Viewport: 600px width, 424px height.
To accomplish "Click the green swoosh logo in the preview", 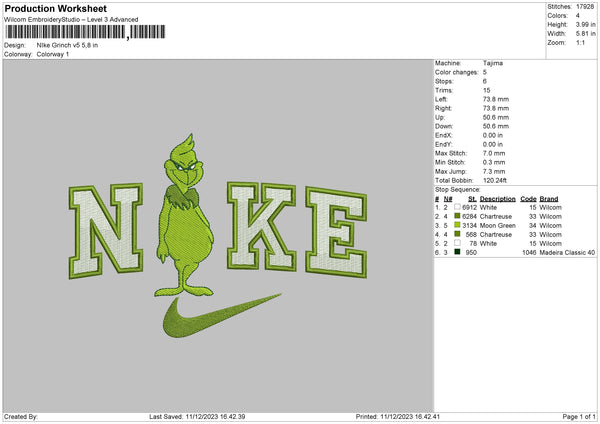I will (x=222, y=316).
